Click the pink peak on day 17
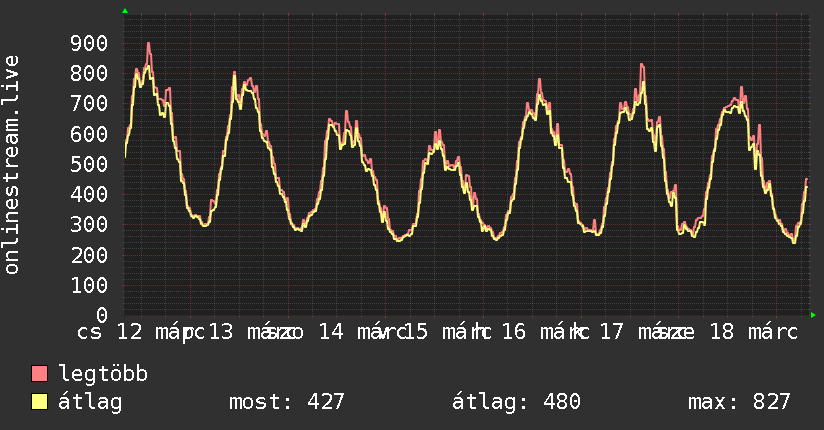Viewport: 824px width, 430px height. pyautogui.click(x=642, y=65)
